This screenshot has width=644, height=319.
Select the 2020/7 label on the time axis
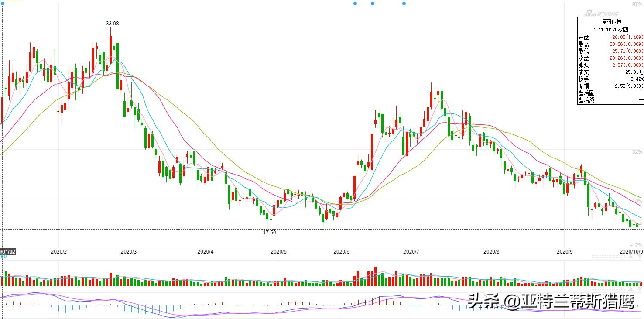coord(411,252)
